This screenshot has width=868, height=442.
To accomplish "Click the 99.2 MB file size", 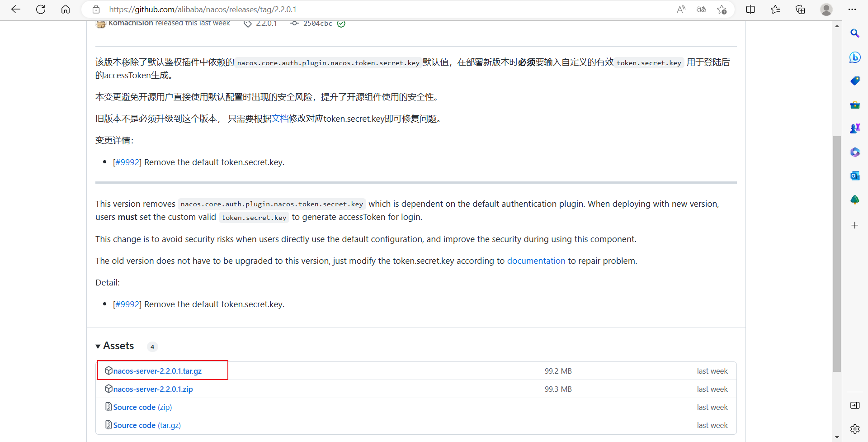I will tap(558, 371).
